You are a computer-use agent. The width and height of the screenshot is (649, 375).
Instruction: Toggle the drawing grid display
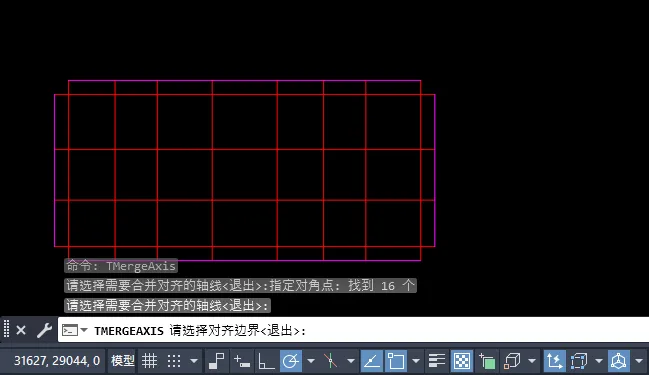[149, 361]
